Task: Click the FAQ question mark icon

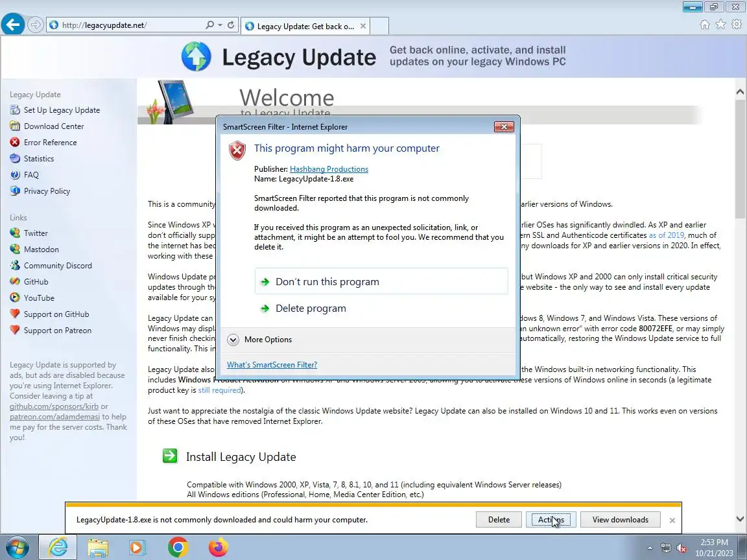Action: [16, 175]
